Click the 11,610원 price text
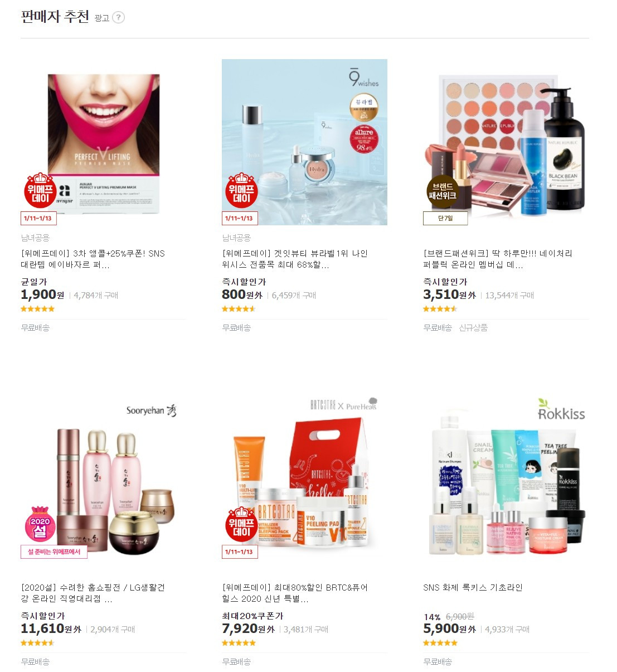Screen dimensions: 617x672 (x=51, y=629)
